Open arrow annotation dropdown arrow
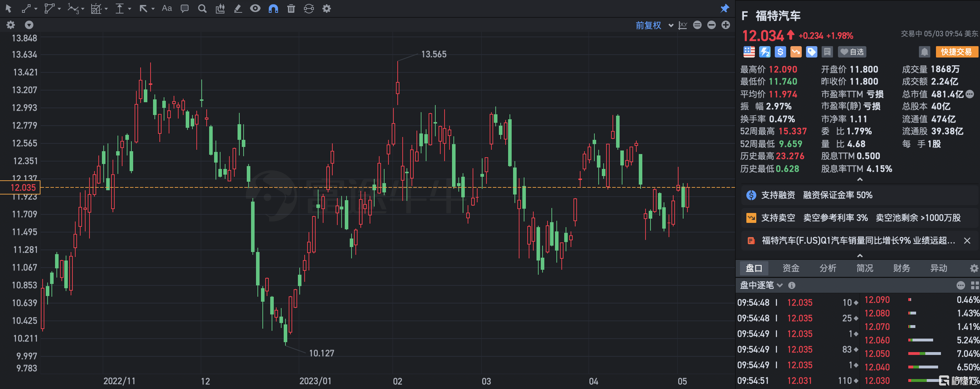 pyautogui.click(x=153, y=9)
